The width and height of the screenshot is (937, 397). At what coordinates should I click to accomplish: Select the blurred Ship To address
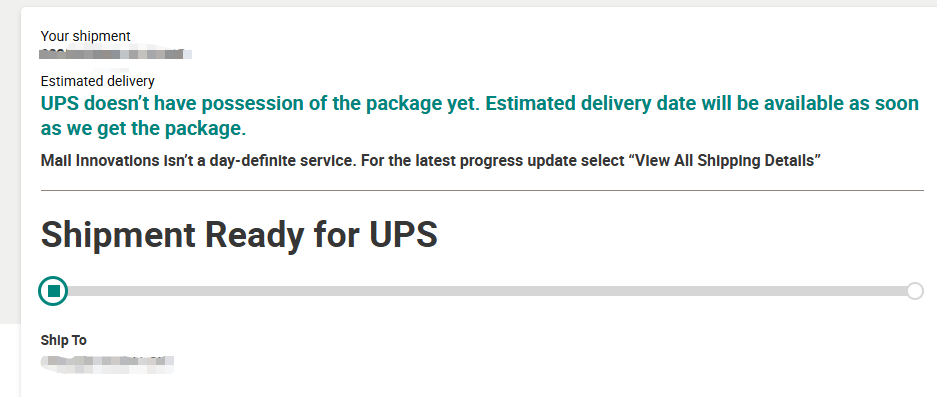click(108, 364)
